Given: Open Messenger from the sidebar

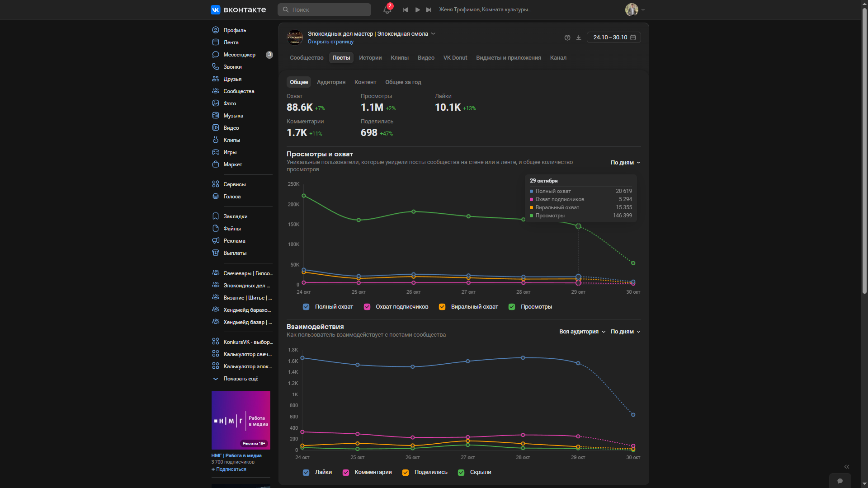Looking at the screenshot, I should 239,55.
